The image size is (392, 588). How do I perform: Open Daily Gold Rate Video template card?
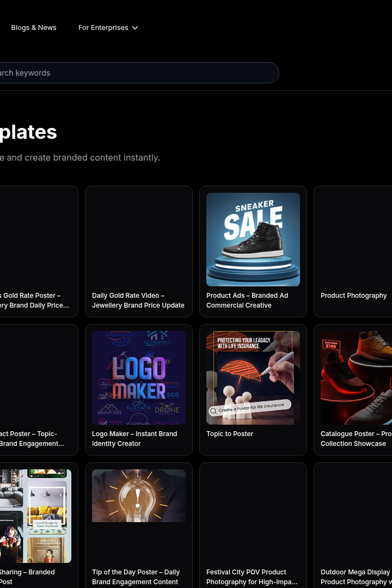tap(138, 251)
